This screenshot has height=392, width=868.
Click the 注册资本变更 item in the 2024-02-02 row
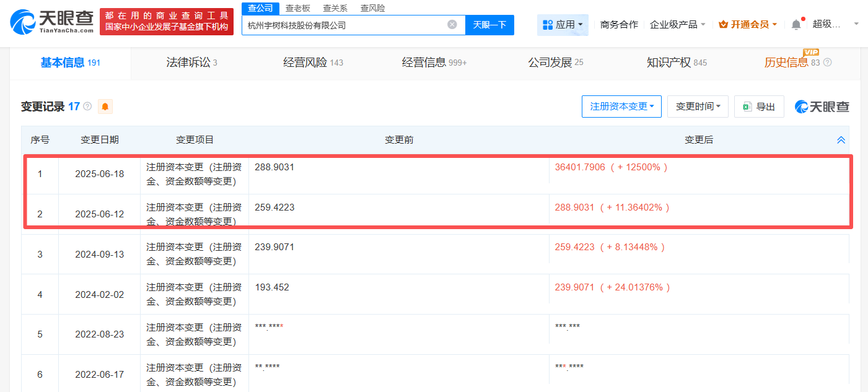point(194,294)
